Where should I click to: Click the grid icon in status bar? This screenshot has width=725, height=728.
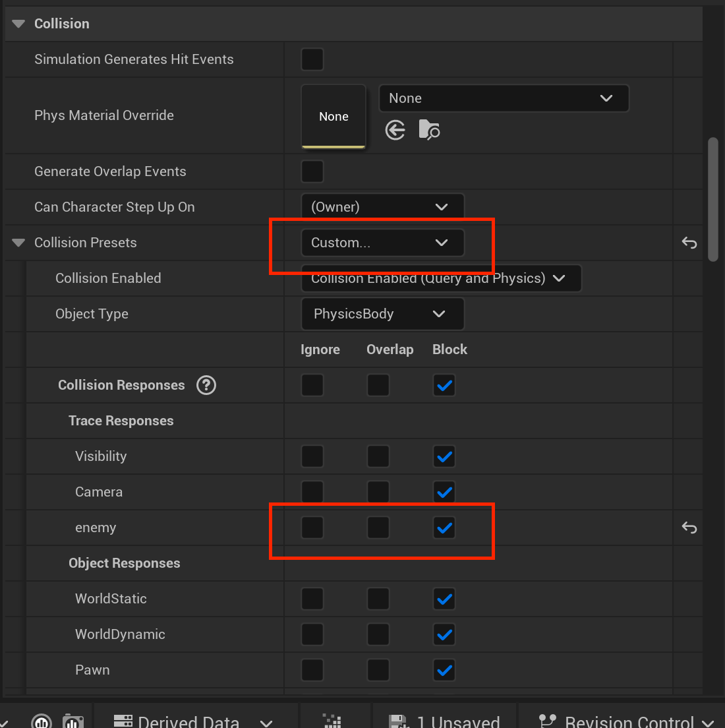click(332, 721)
